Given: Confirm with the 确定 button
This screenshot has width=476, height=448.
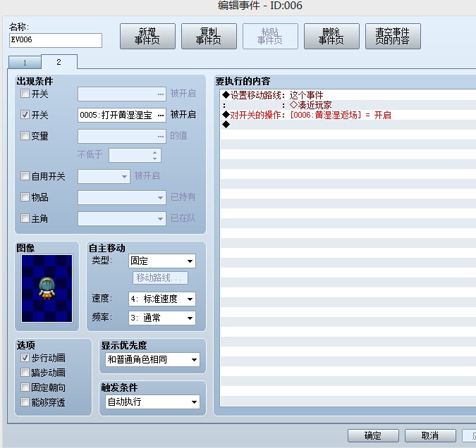Looking at the screenshot, I should pos(373,435).
